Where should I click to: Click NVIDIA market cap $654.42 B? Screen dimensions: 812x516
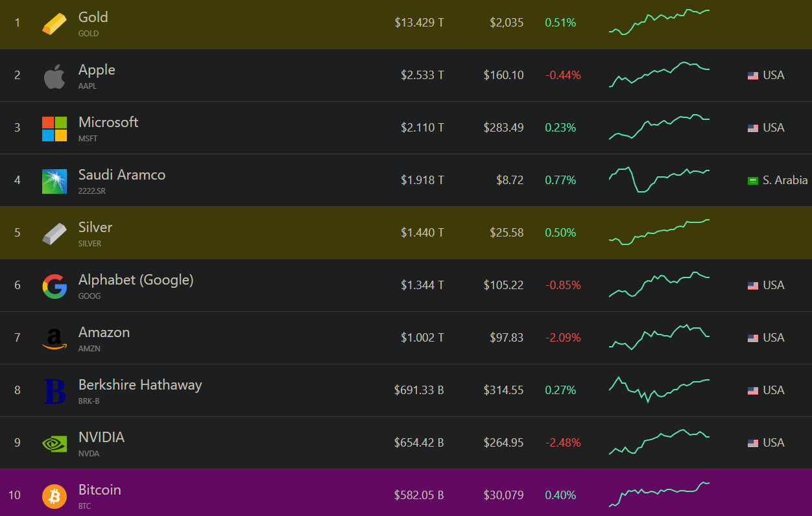click(x=419, y=443)
